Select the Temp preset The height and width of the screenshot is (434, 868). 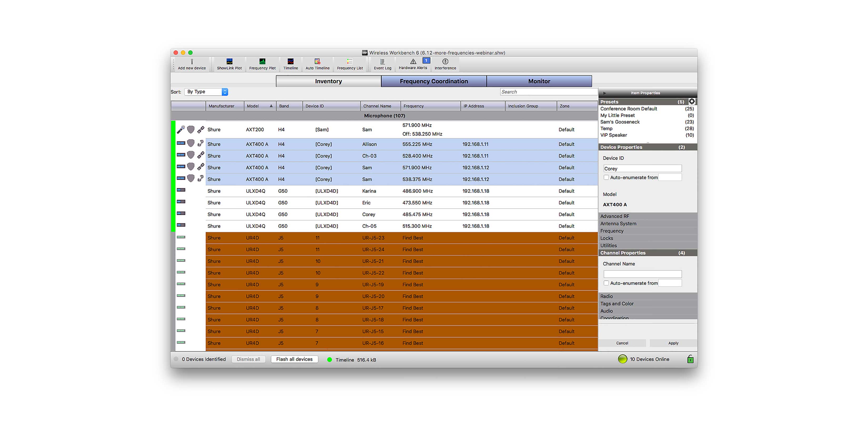[x=647, y=128]
